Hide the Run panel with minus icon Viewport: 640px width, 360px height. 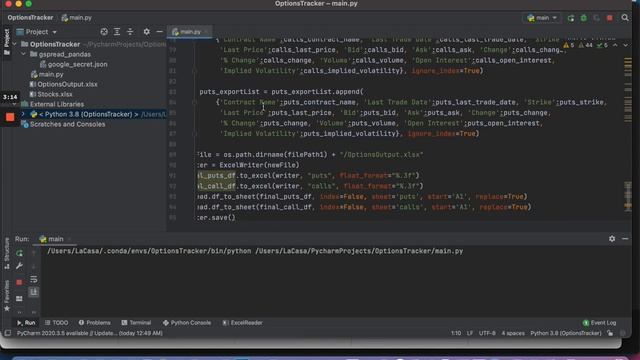pos(625,239)
